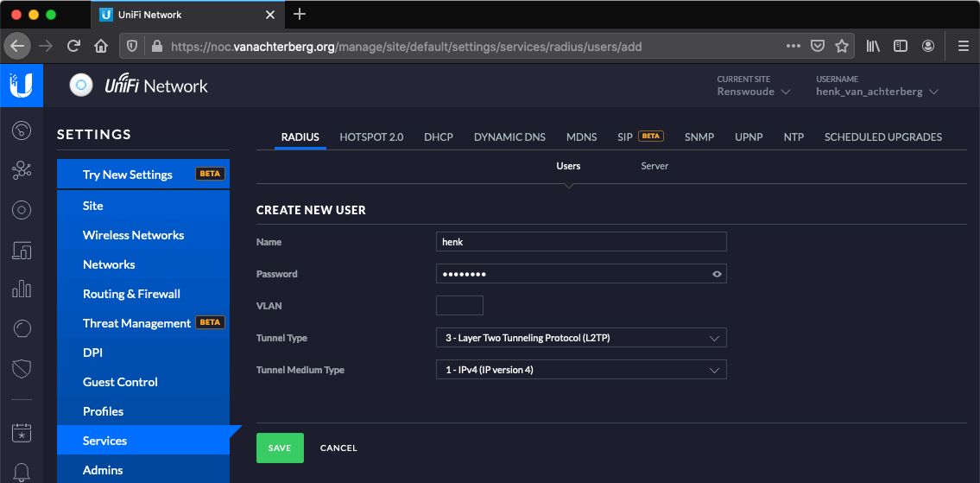Click the Ubiquiti U logo
The width and height of the screenshot is (980, 483).
pyautogui.click(x=22, y=85)
